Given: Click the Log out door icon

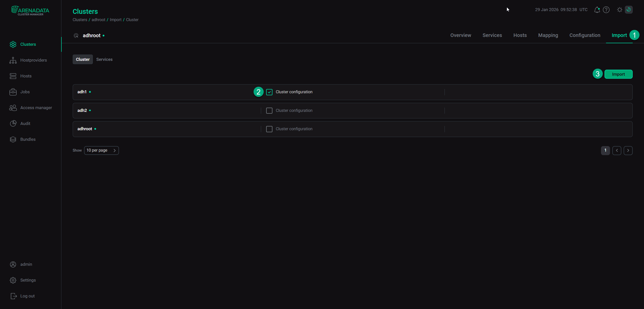Looking at the screenshot, I should 14,296.
